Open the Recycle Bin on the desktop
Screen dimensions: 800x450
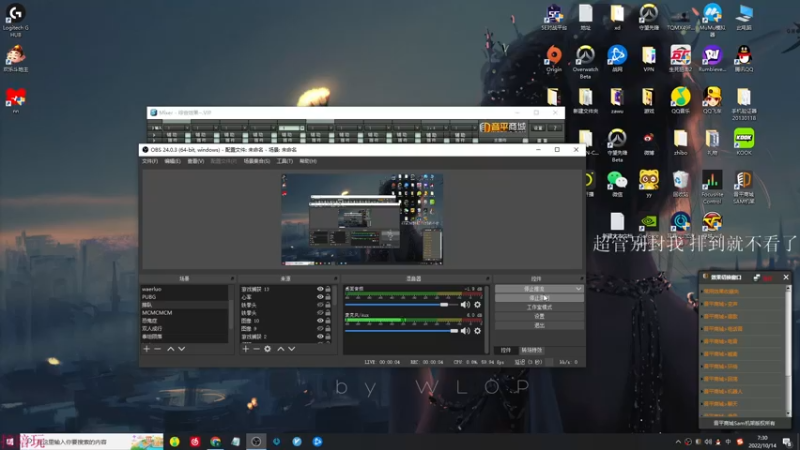click(x=680, y=184)
